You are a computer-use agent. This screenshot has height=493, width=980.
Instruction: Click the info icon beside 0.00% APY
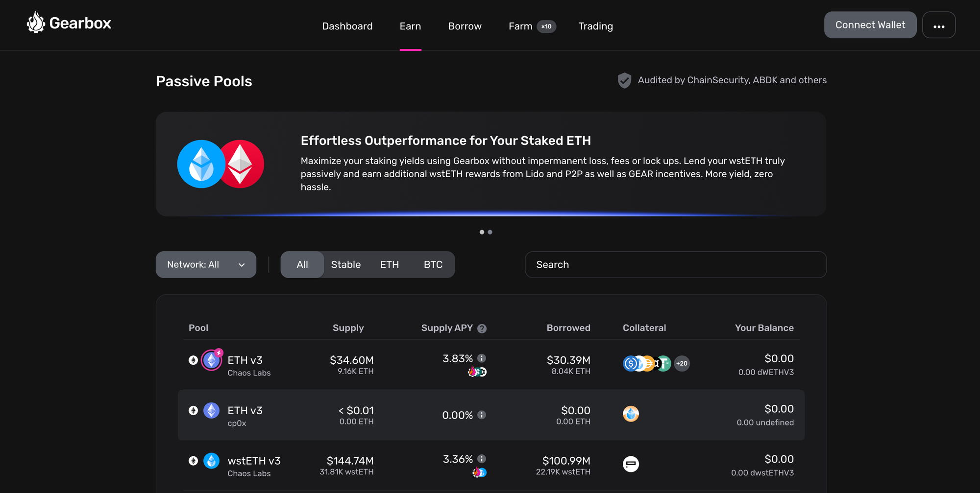click(x=482, y=415)
